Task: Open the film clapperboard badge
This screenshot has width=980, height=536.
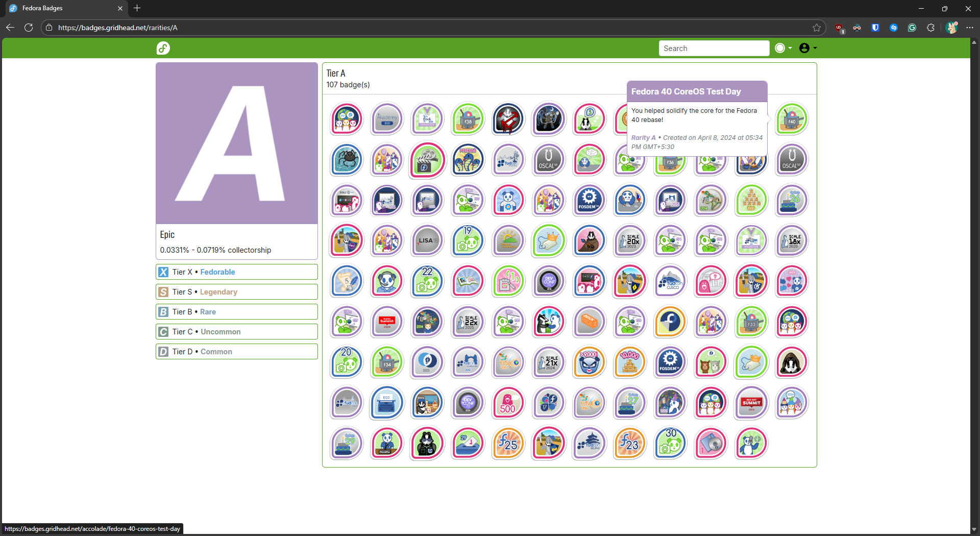Action: pyautogui.click(x=427, y=160)
